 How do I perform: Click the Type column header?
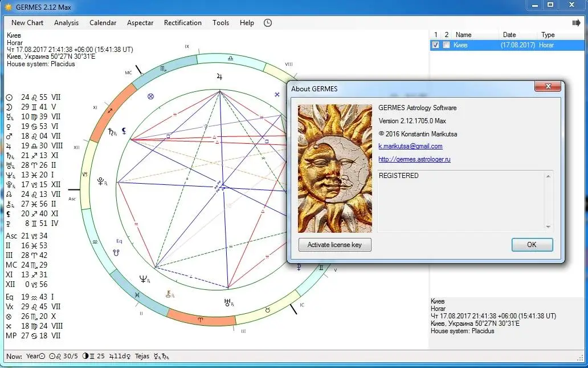pos(548,35)
